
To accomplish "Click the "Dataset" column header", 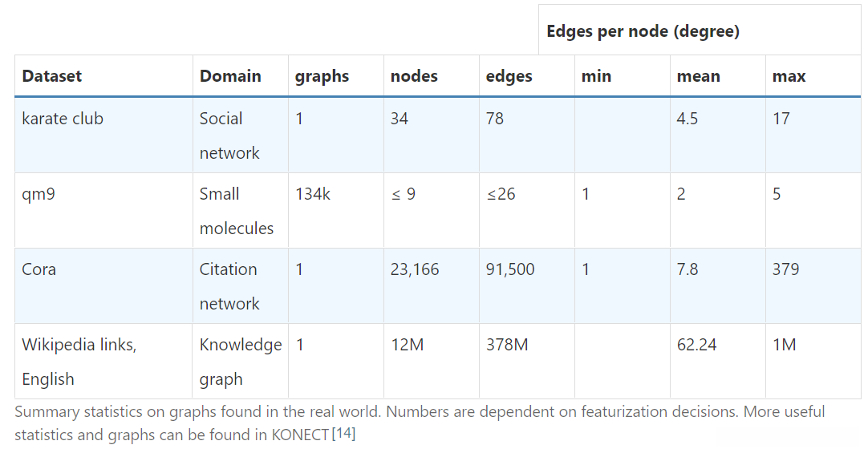I will click(x=52, y=76).
